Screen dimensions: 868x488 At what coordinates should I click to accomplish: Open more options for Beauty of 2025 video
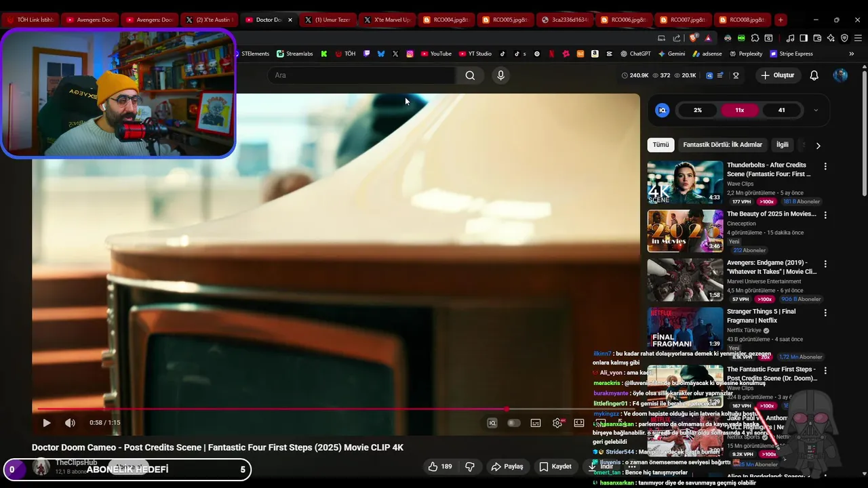click(825, 215)
